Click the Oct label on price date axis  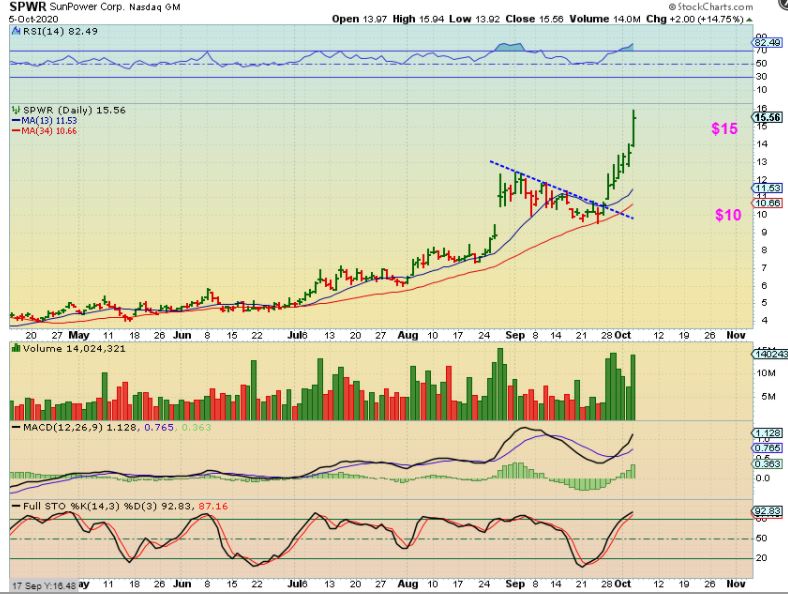click(623, 335)
